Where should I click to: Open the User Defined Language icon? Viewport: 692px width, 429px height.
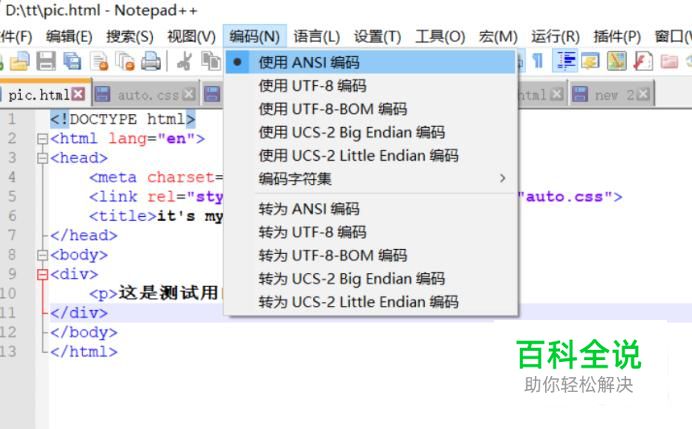[590, 61]
